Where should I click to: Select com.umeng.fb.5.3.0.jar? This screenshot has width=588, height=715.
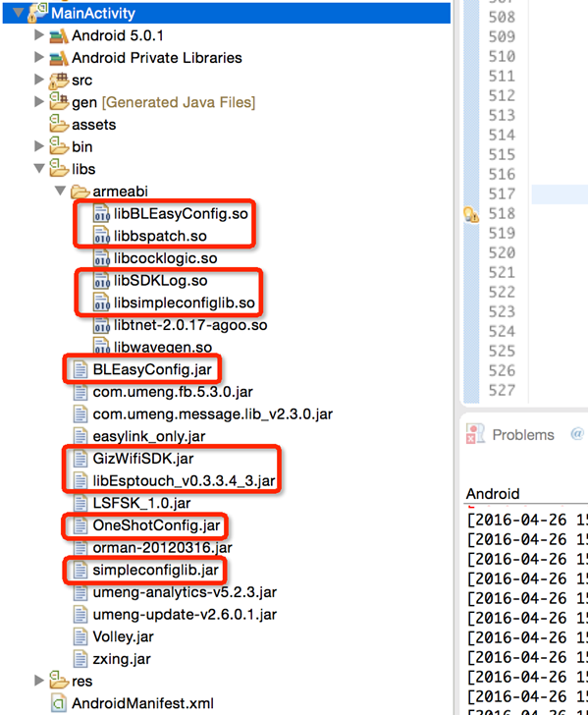click(x=173, y=392)
